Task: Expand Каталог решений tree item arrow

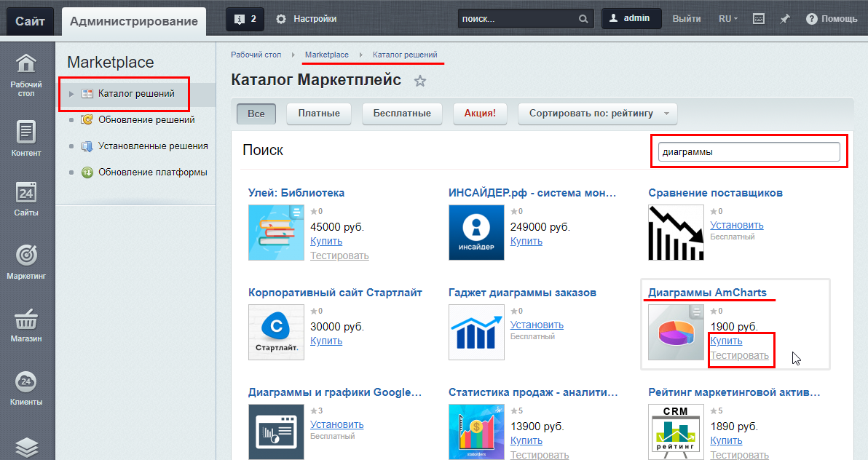Action: [71, 94]
